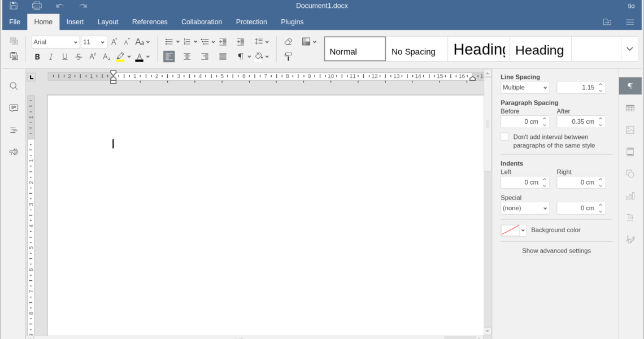This screenshot has width=644, height=339.
Task: Click the Bold formatting icon
Action: click(37, 56)
